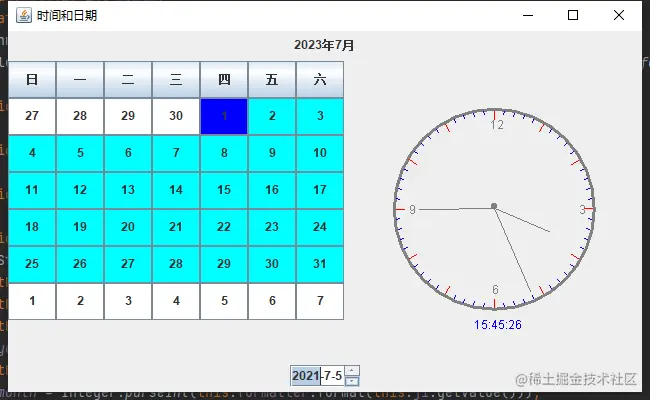The width and height of the screenshot is (650, 400).
Task: Click the 日 (Sunday) column header
Action: tap(32, 80)
